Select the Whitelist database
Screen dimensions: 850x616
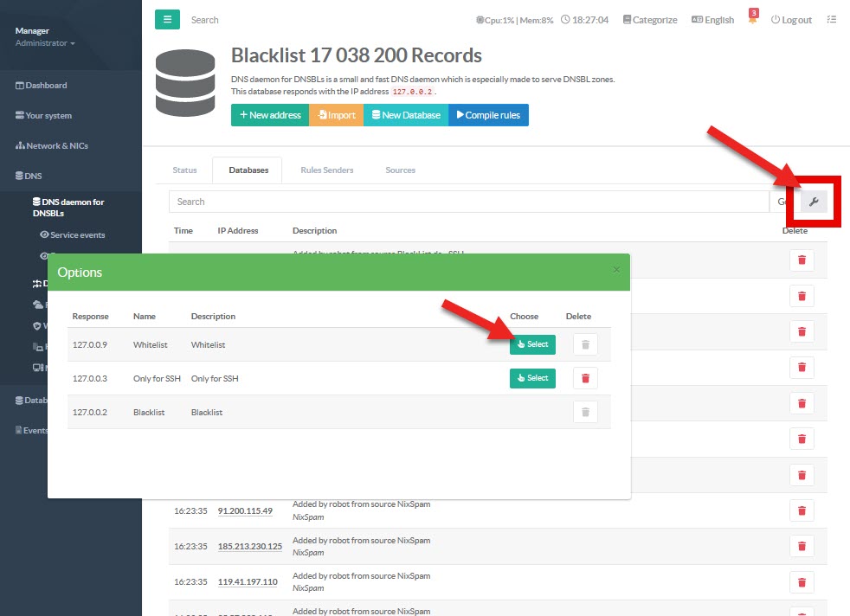(x=532, y=344)
